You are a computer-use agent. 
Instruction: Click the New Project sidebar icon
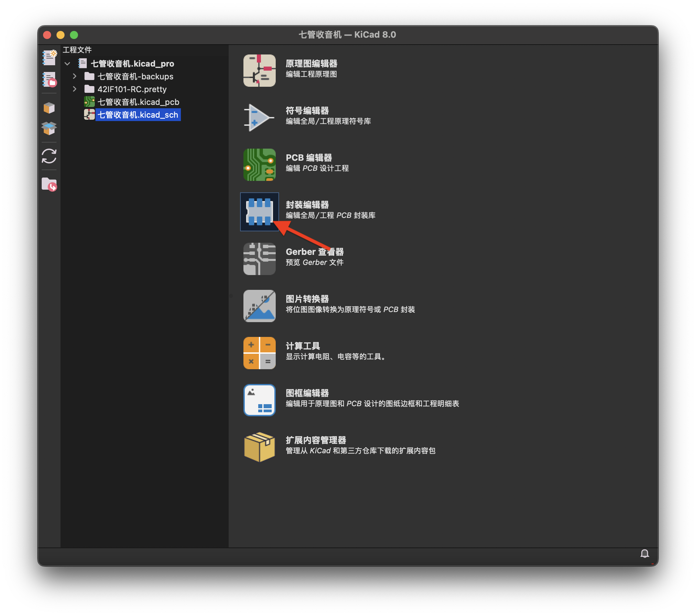pos(49,57)
